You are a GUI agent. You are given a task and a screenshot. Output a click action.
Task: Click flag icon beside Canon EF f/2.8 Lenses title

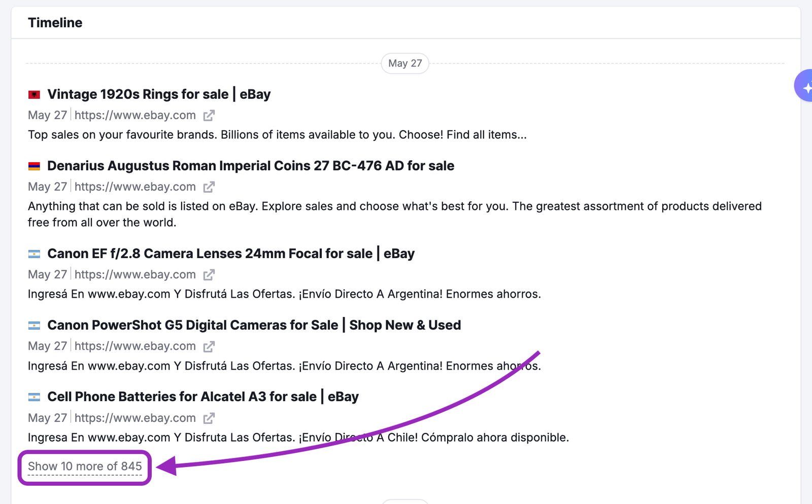click(x=34, y=254)
